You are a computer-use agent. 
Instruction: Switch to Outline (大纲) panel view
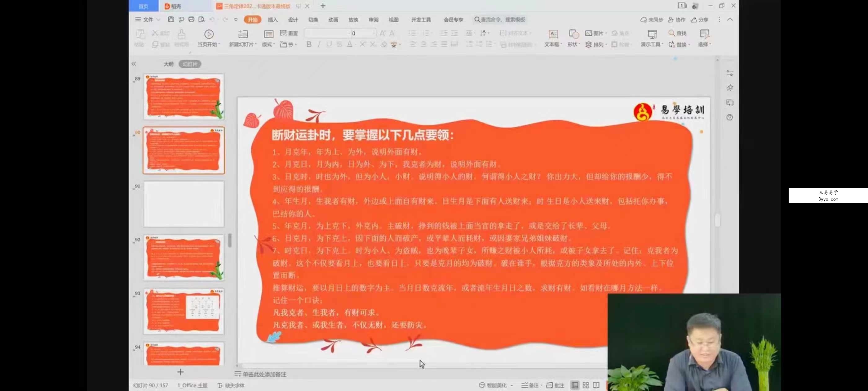168,64
